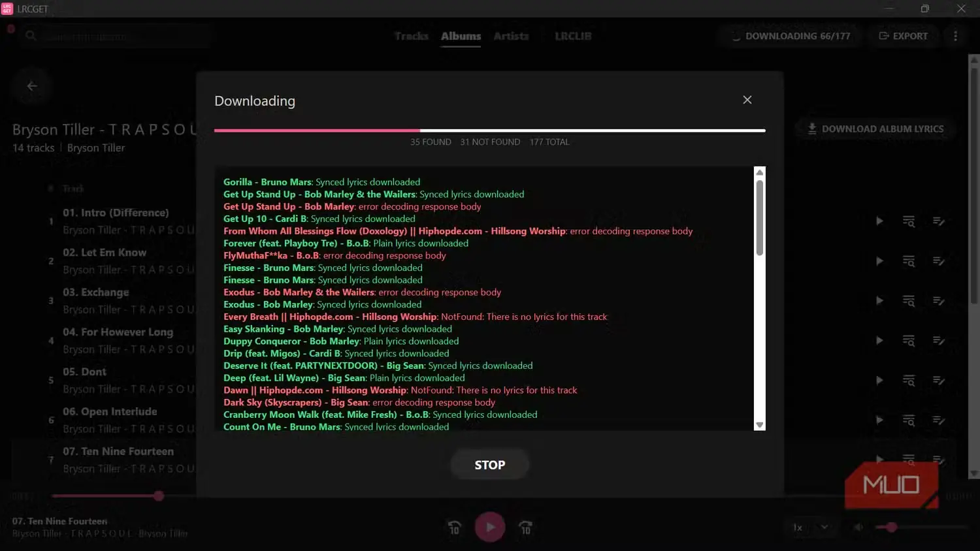This screenshot has height=551, width=980.
Task: Click Download Album Lyrics button
Action: point(875,129)
